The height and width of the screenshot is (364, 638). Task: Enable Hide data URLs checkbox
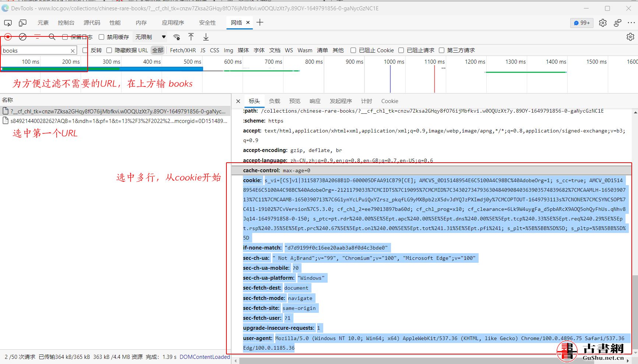coord(109,50)
